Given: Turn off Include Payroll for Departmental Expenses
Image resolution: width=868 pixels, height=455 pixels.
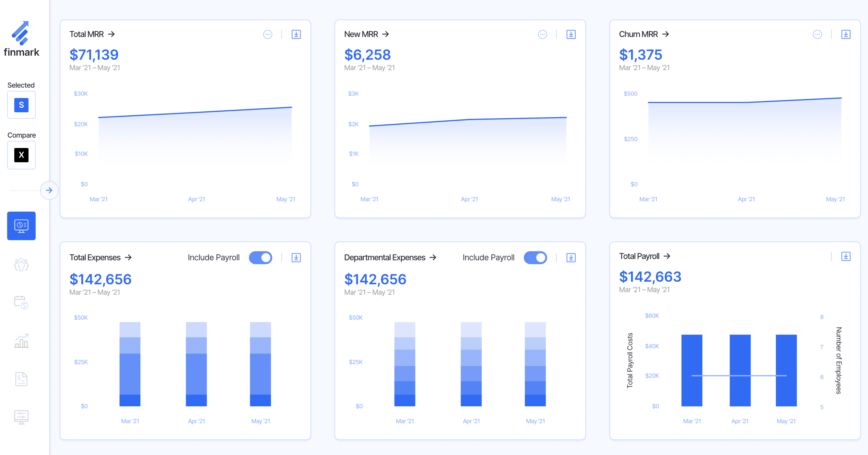Looking at the screenshot, I should click(535, 257).
